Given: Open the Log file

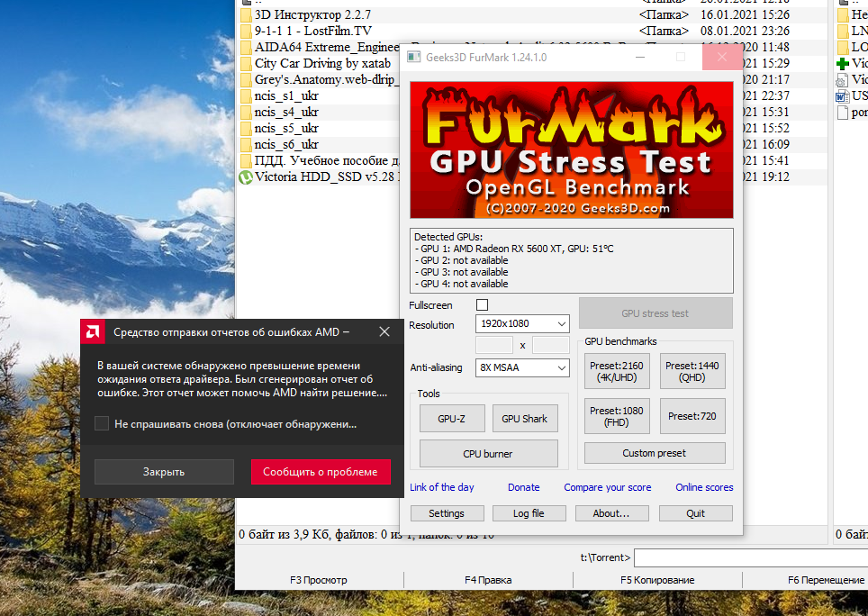Looking at the screenshot, I should click(x=529, y=513).
